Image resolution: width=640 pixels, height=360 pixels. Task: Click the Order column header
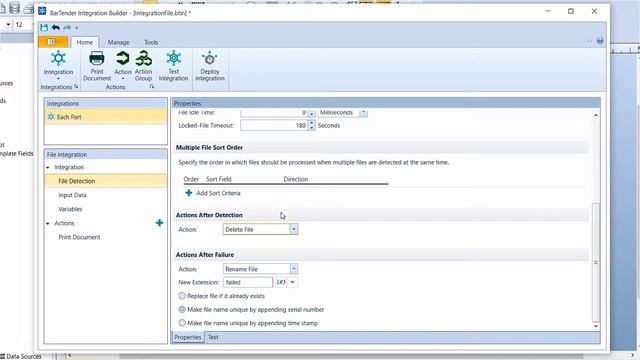[x=191, y=179]
